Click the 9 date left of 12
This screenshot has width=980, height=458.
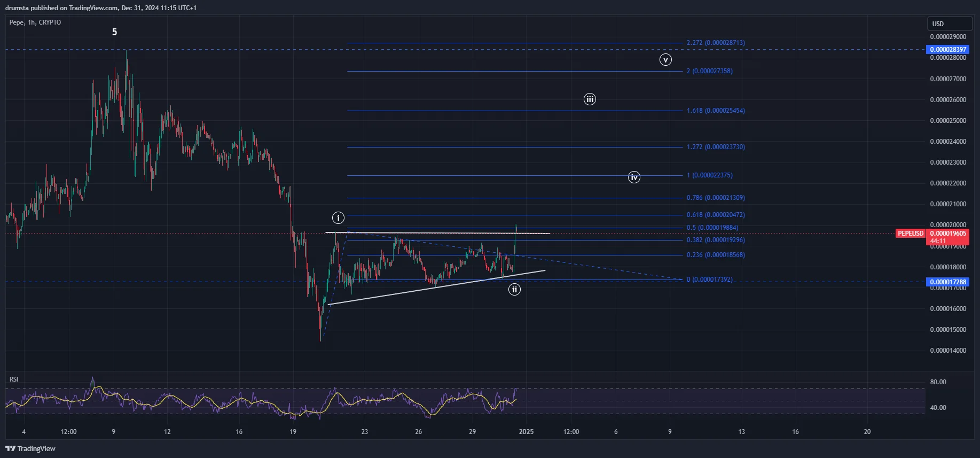point(113,432)
